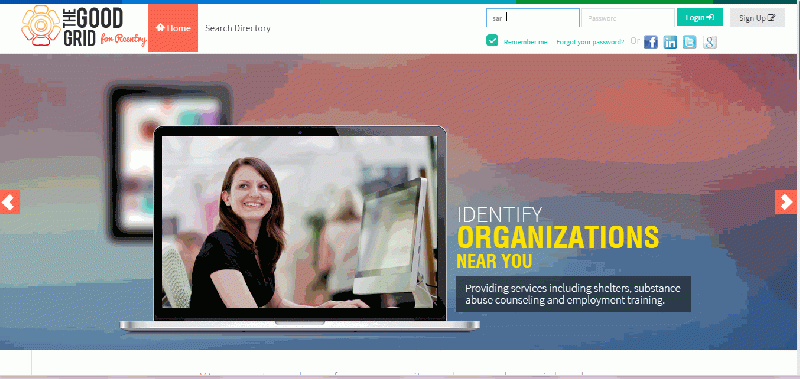The width and height of the screenshot is (800, 379).
Task: Open Search Directory page
Action: point(237,29)
